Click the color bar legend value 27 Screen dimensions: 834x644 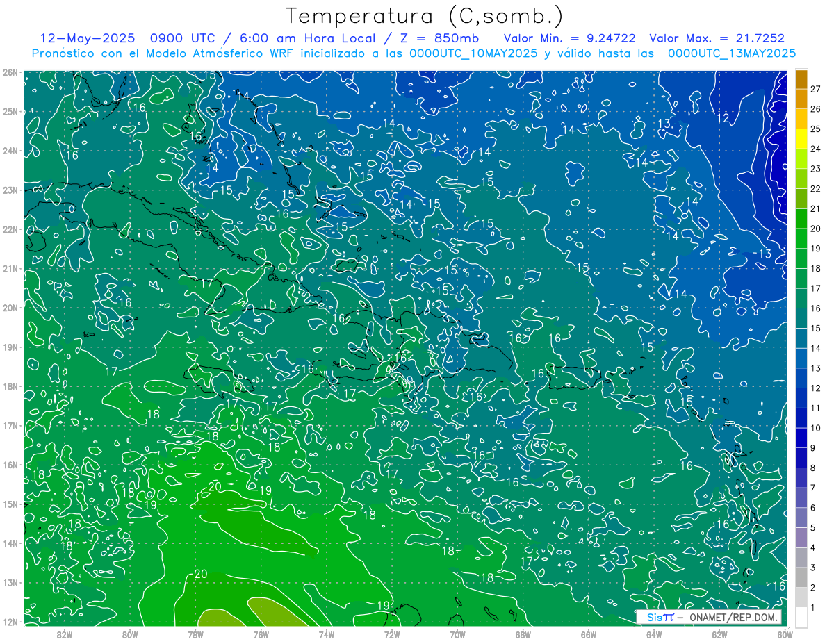point(816,88)
